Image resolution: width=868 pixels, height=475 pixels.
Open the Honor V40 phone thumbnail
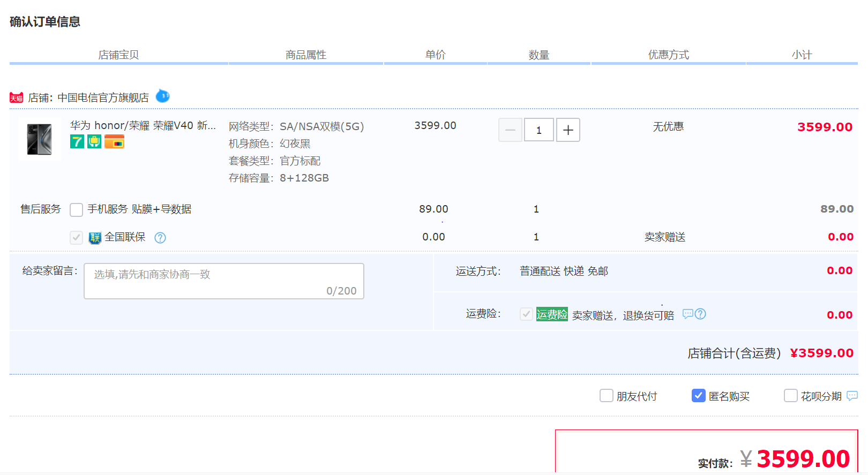[40, 139]
